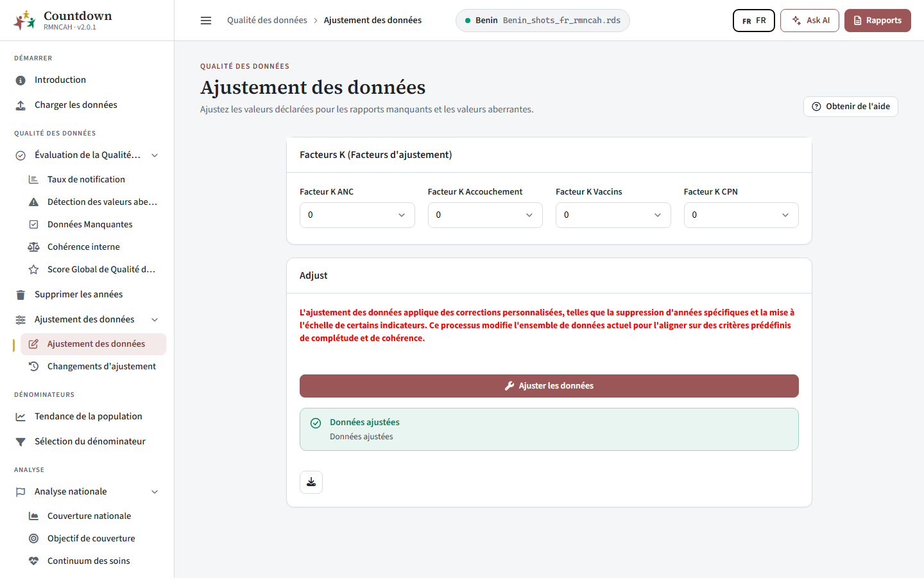Click the funnel icon for Sélection du dénominateur
Image resolution: width=924 pixels, height=578 pixels.
point(21,442)
